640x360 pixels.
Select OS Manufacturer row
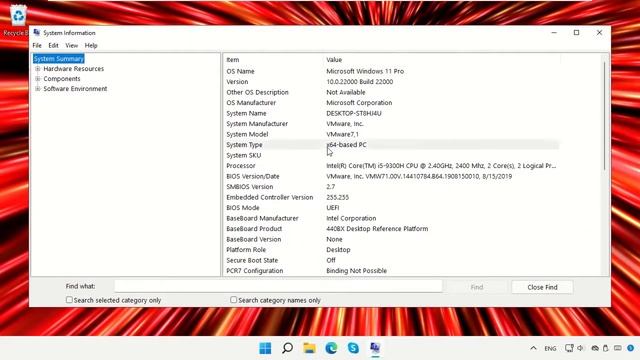point(392,103)
